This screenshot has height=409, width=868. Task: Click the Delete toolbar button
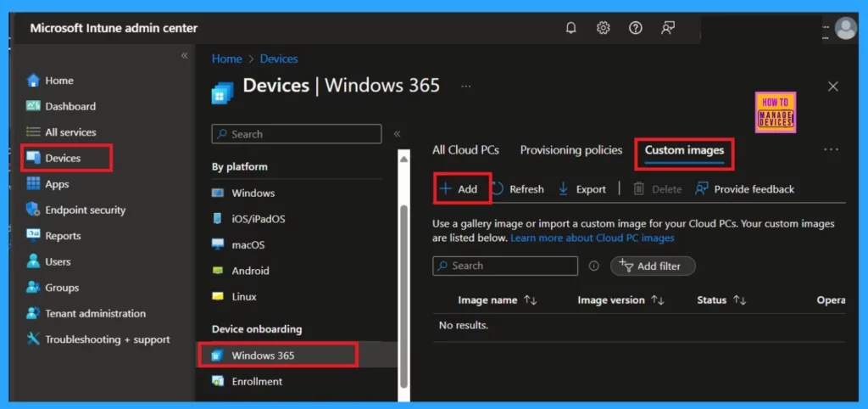[x=658, y=189]
